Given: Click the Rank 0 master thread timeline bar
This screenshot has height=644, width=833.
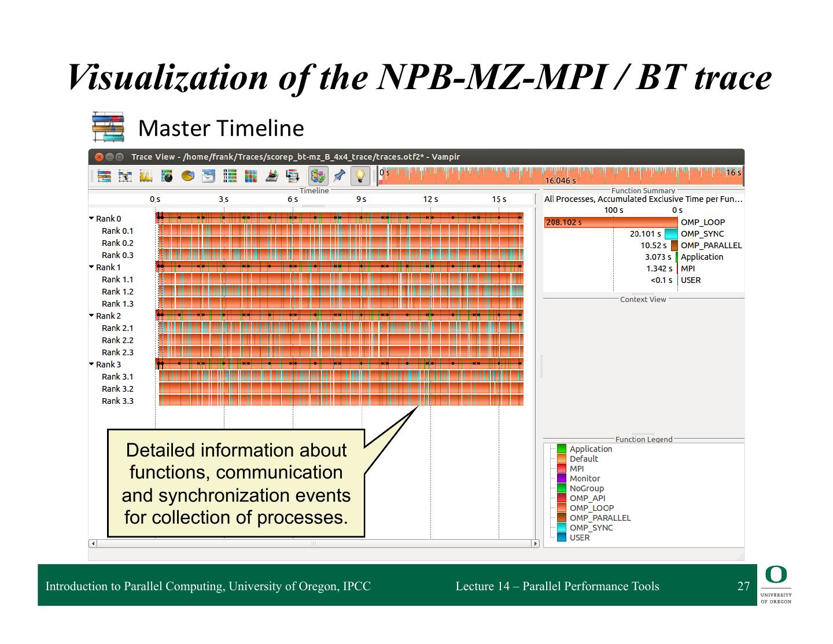Looking at the screenshot, I should coord(340,218).
